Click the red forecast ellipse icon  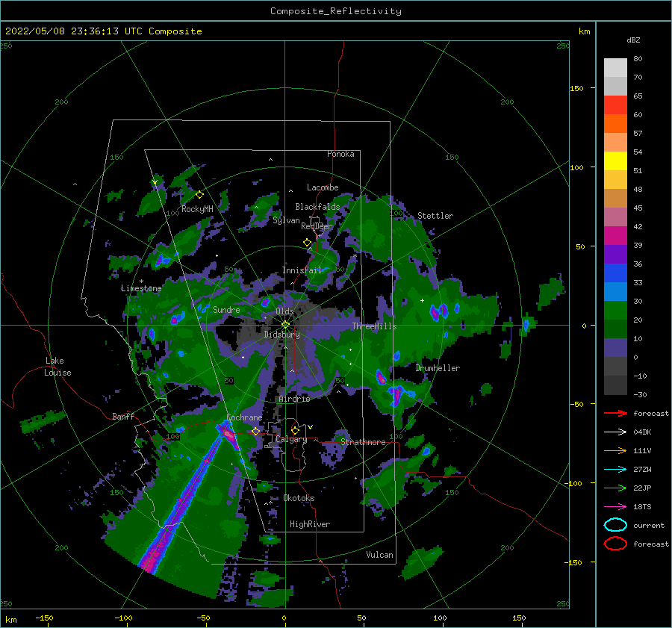(x=615, y=544)
